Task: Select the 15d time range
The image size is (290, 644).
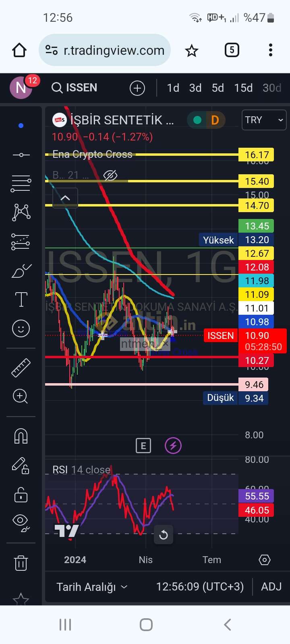Action: point(243,88)
